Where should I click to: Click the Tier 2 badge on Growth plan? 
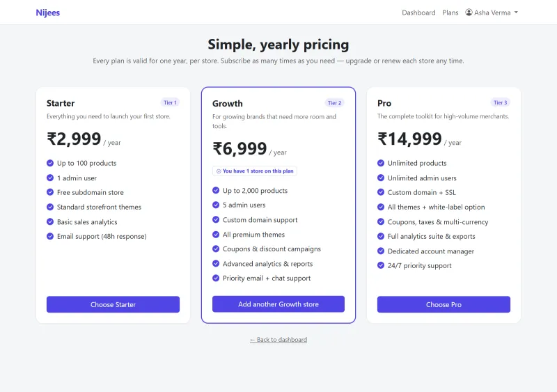334,103
